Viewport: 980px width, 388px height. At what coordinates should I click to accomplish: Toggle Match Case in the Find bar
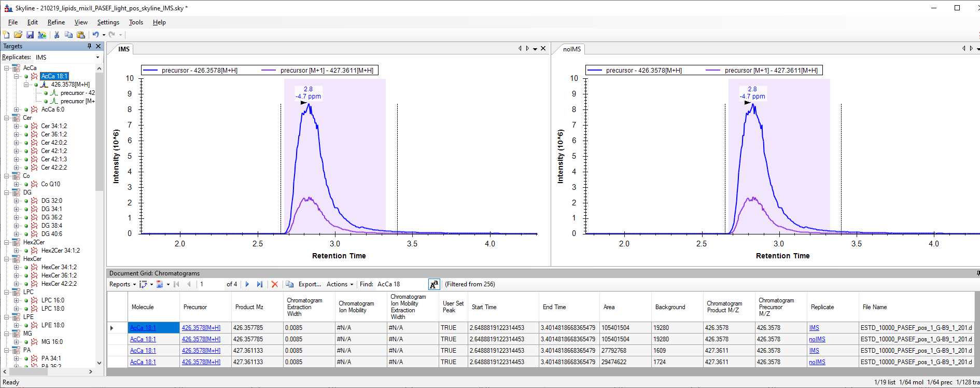point(433,284)
